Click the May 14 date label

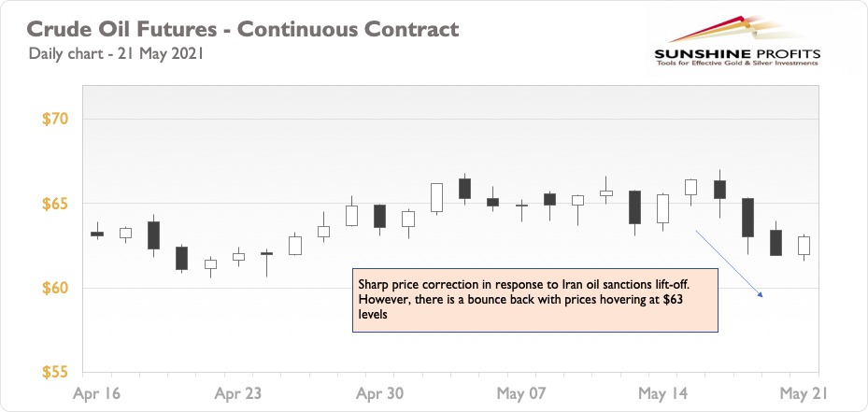click(x=662, y=393)
